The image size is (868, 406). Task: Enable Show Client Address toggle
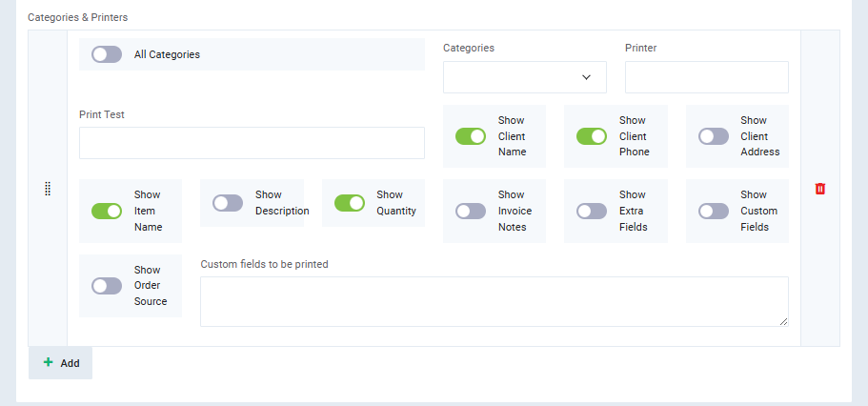click(x=714, y=136)
